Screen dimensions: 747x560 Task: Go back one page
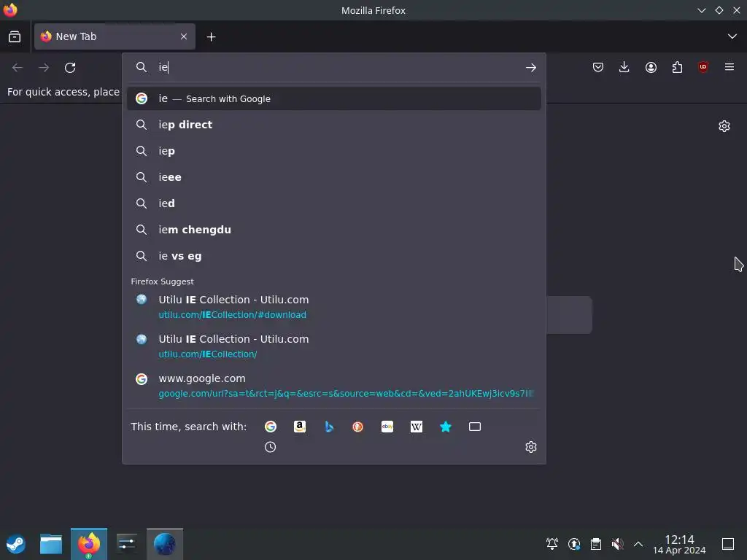click(18, 68)
